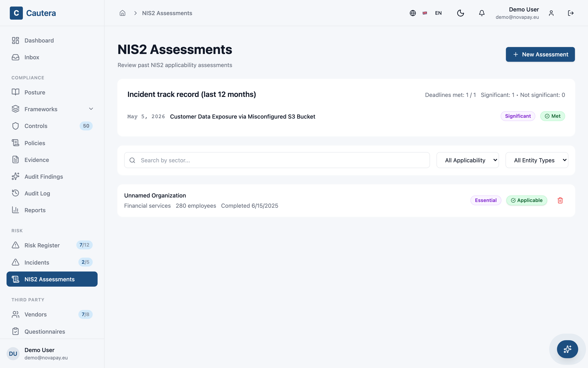The width and height of the screenshot is (588, 368).
Task: Open Frameworks section
Action: pyautogui.click(x=52, y=109)
